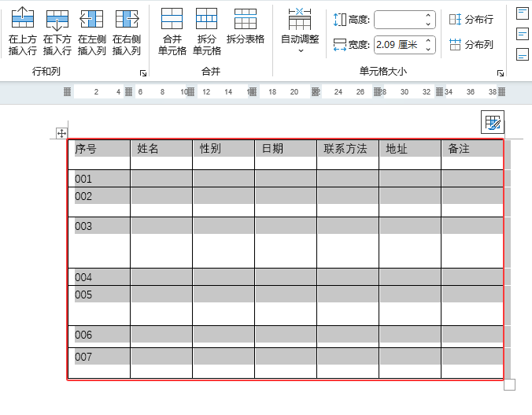
Task: Click the 宽度 field showing 2.09 厘米
Action: [399, 45]
